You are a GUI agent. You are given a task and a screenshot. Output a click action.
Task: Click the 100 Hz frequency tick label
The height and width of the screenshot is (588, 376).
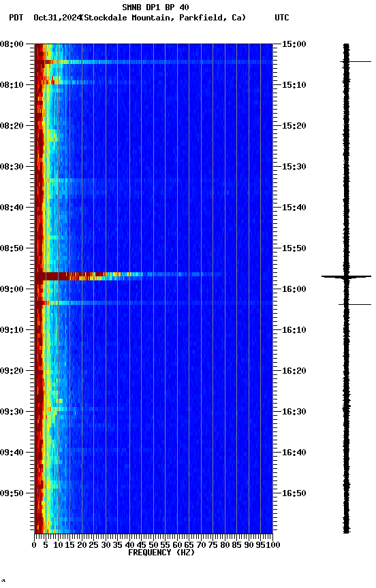click(x=273, y=546)
